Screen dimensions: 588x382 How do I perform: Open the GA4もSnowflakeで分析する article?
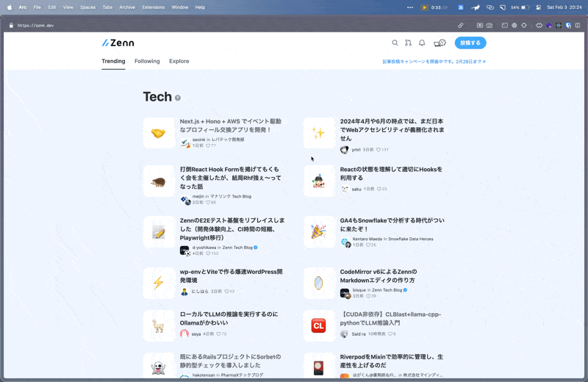[x=392, y=225]
